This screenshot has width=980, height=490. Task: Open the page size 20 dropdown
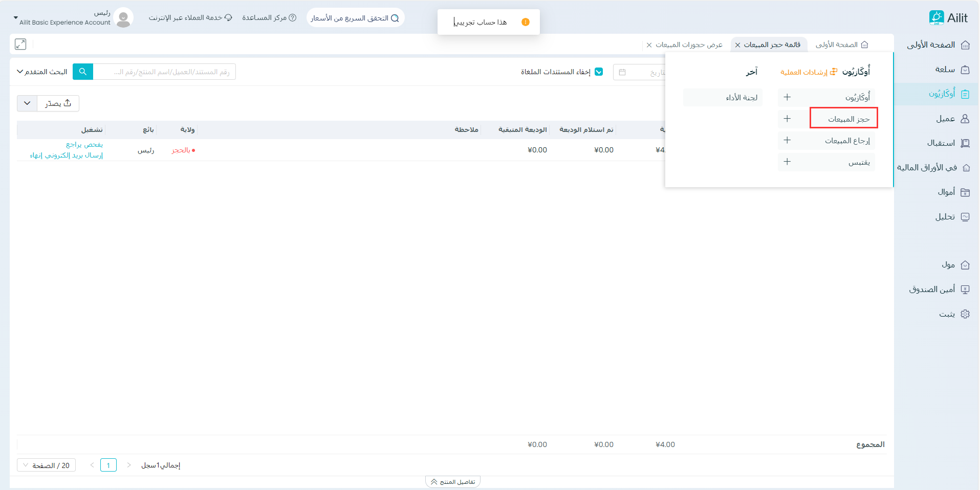pyautogui.click(x=46, y=465)
